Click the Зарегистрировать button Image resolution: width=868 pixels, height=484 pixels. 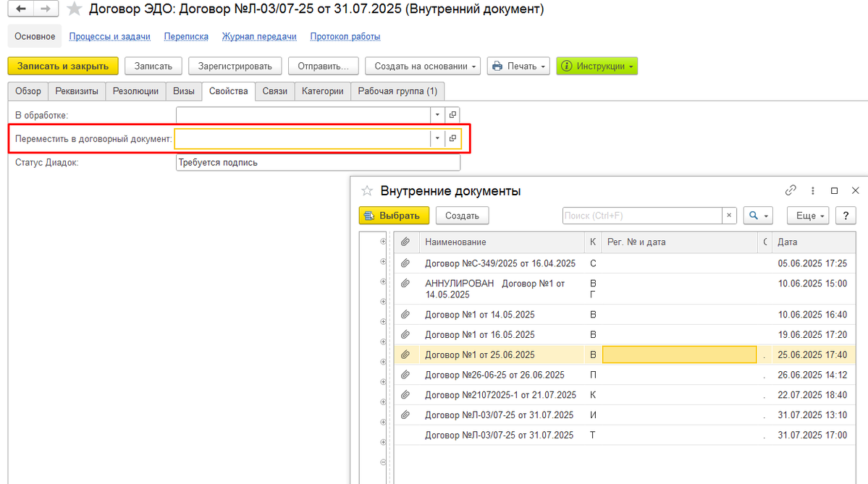(235, 66)
